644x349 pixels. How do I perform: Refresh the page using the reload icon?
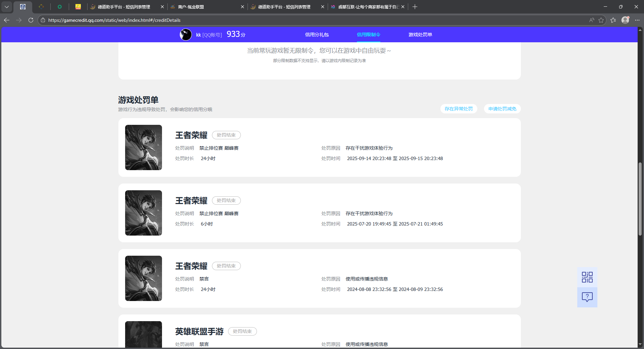(x=31, y=20)
